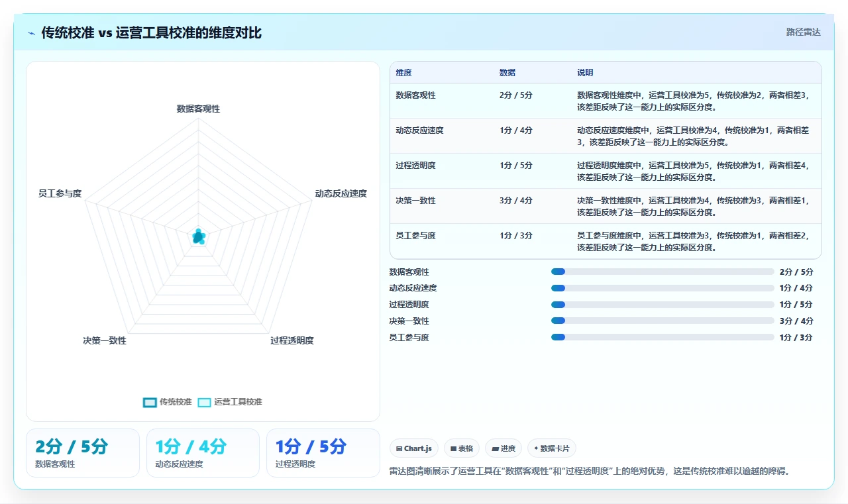Click the 数据 column header

tap(507, 72)
